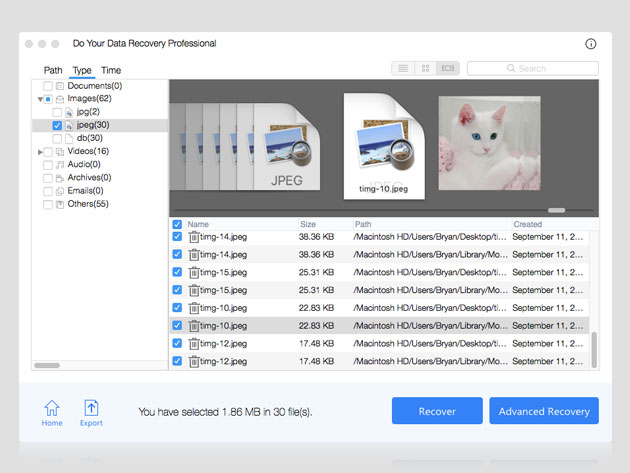Switch to the Type tab
630x473 pixels.
82,70
